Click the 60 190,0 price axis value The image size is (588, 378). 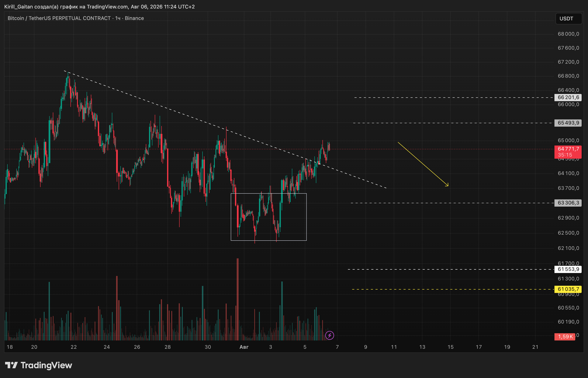coord(568,322)
